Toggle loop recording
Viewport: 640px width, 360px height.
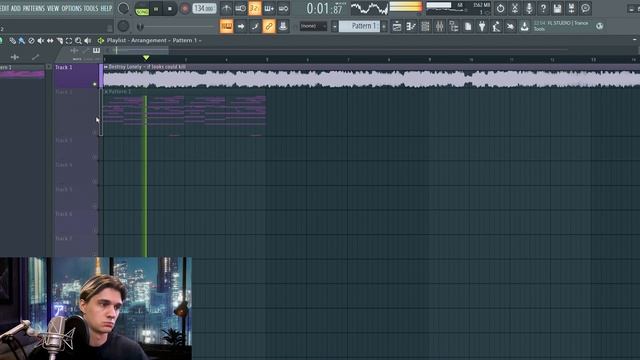pos(283,8)
